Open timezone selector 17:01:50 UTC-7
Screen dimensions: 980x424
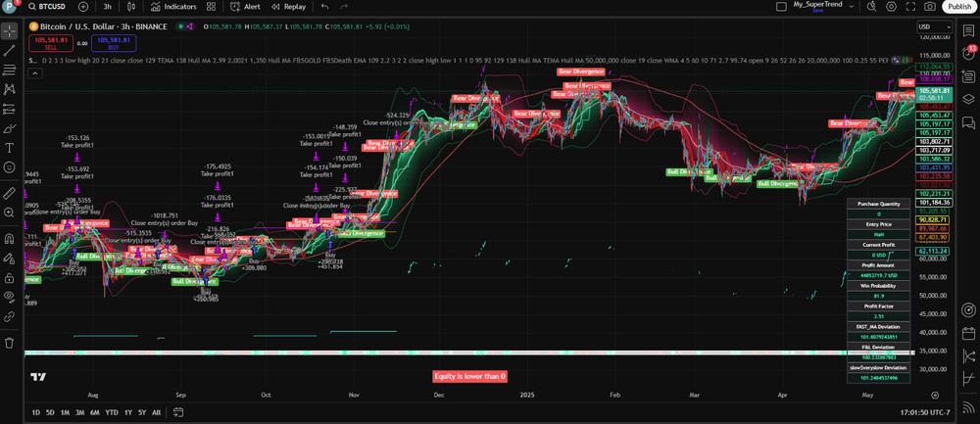pos(925,412)
